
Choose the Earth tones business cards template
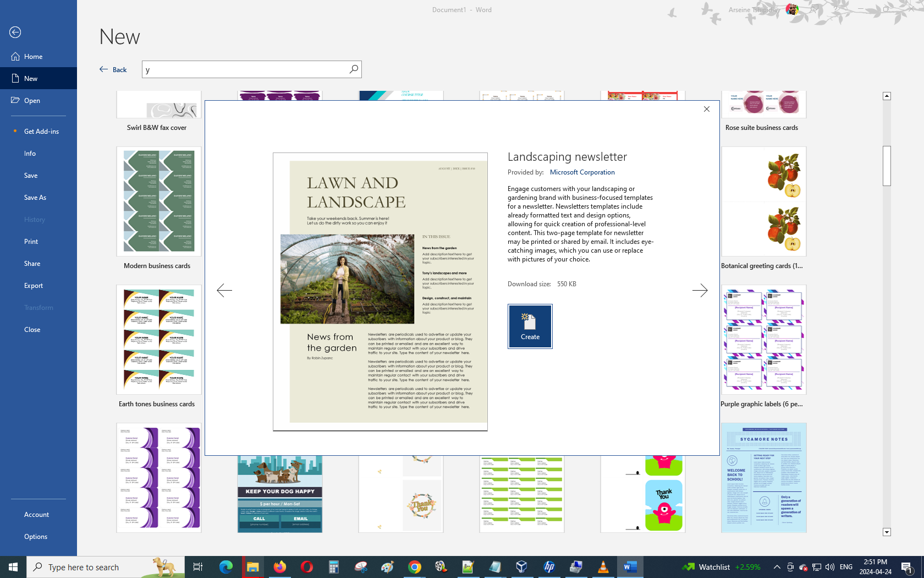[158, 340]
